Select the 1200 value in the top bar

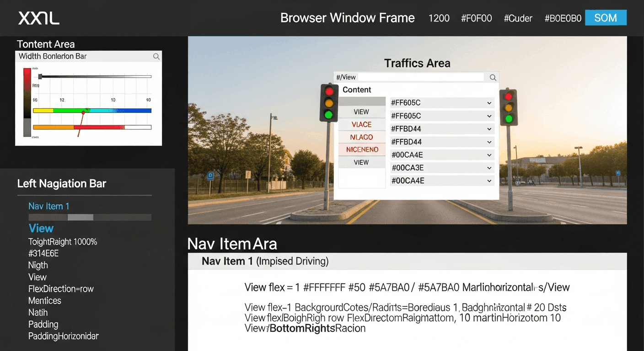[439, 18]
